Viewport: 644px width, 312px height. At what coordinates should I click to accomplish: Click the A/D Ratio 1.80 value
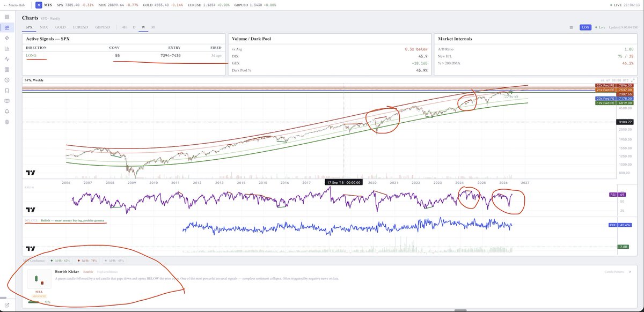point(630,48)
